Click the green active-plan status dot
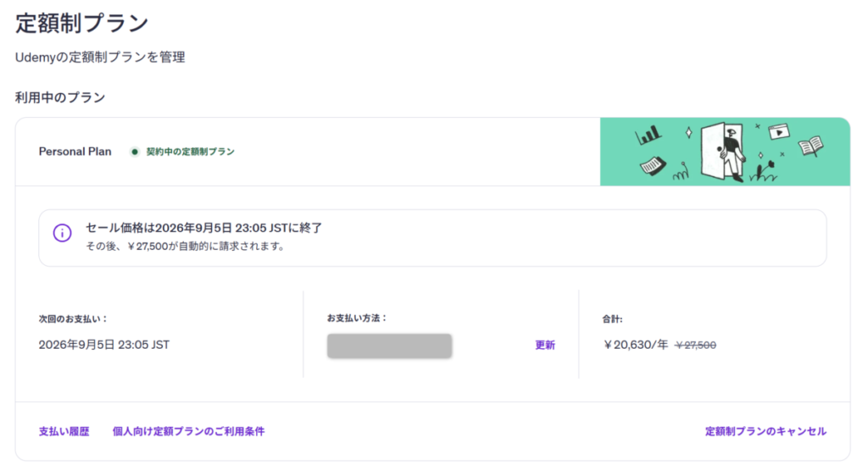The height and width of the screenshot is (476, 868). pos(134,152)
